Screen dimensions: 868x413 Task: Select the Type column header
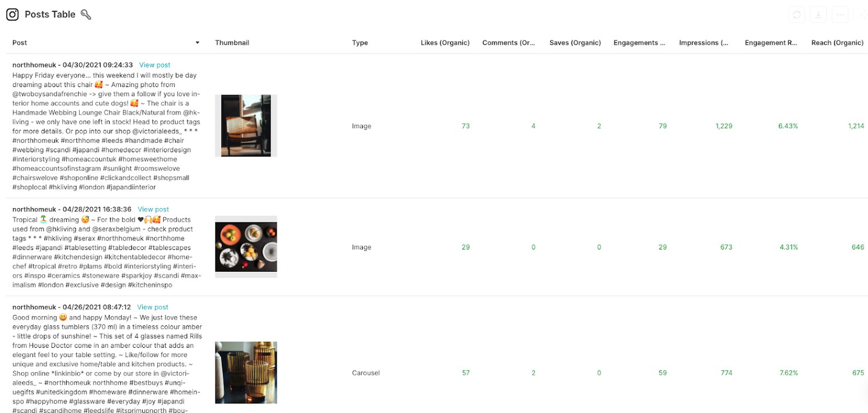360,42
